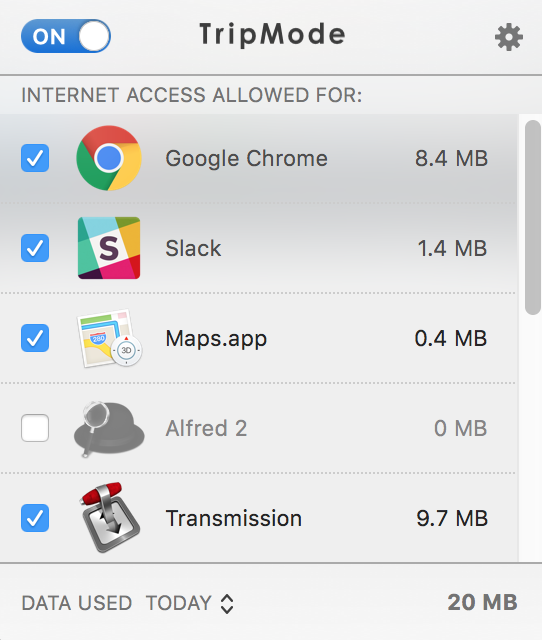This screenshot has width=542, height=640.
Task: Uncheck Slack internet access checkbox
Action: (x=35, y=248)
